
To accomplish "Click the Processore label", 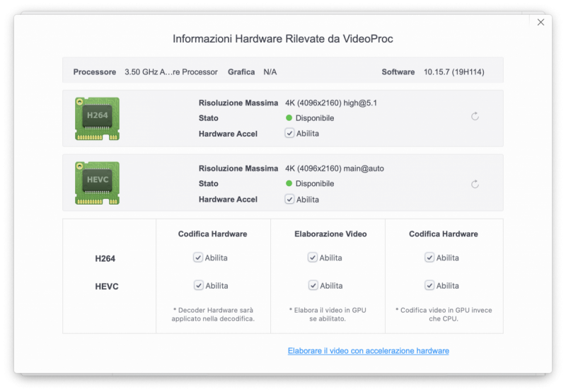I will coord(95,72).
